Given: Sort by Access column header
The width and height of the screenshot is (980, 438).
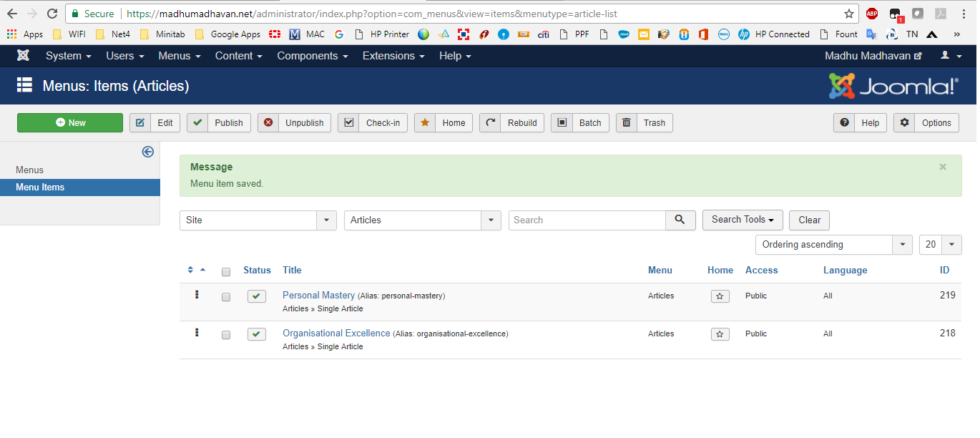Looking at the screenshot, I should (x=761, y=270).
